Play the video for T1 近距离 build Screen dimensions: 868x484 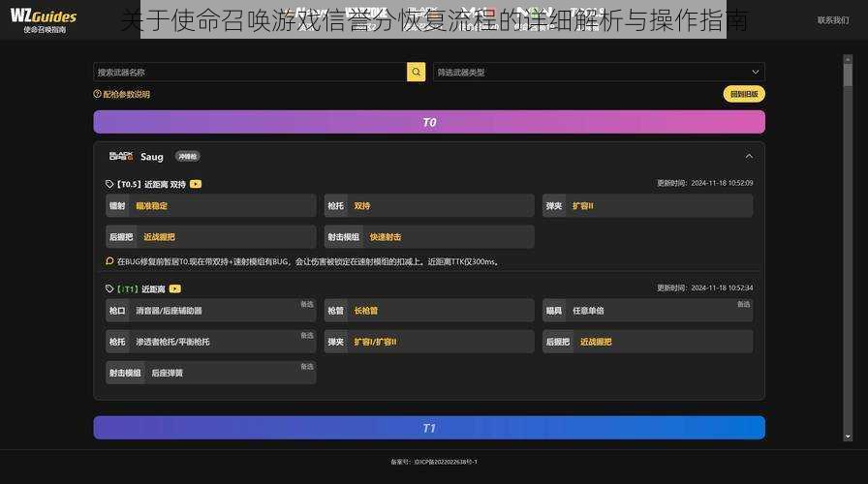tap(175, 288)
